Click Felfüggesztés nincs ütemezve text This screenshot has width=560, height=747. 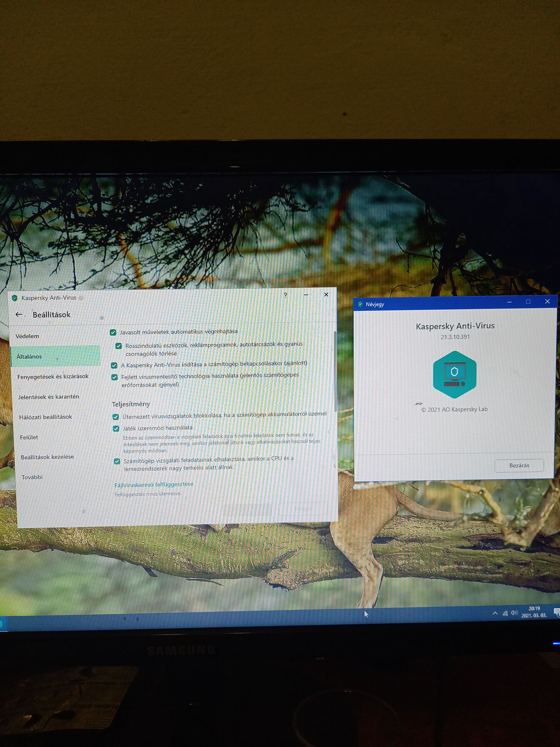click(x=148, y=494)
